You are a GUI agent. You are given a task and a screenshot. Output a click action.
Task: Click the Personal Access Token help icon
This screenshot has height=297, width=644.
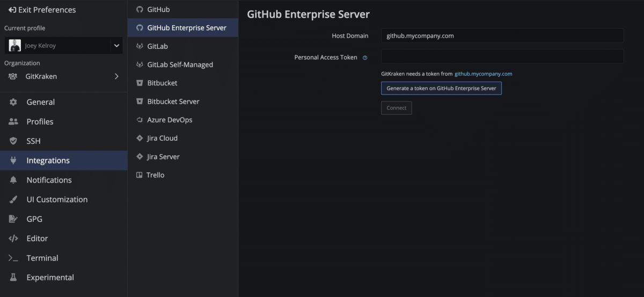pyautogui.click(x=365, y=57)
